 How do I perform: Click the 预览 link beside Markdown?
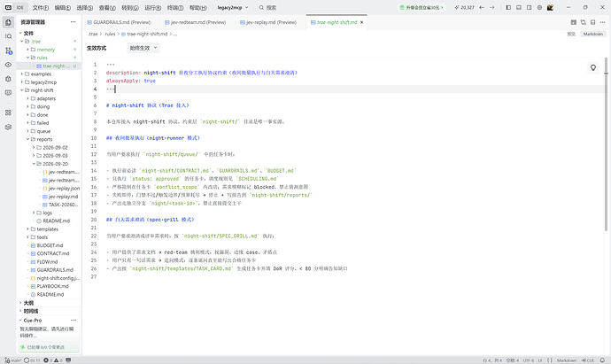pyautogui.click(x=571, y=34)
